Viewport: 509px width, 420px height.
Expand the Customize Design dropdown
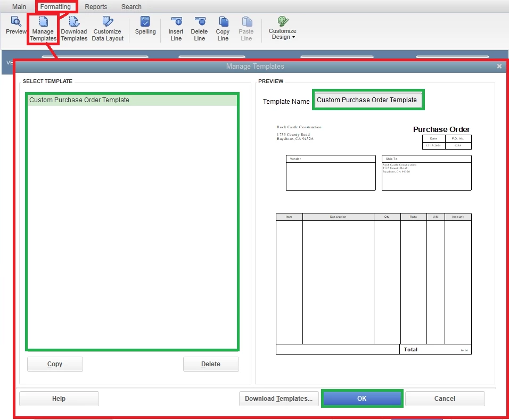pyautogui.click(x=282, y=28)
